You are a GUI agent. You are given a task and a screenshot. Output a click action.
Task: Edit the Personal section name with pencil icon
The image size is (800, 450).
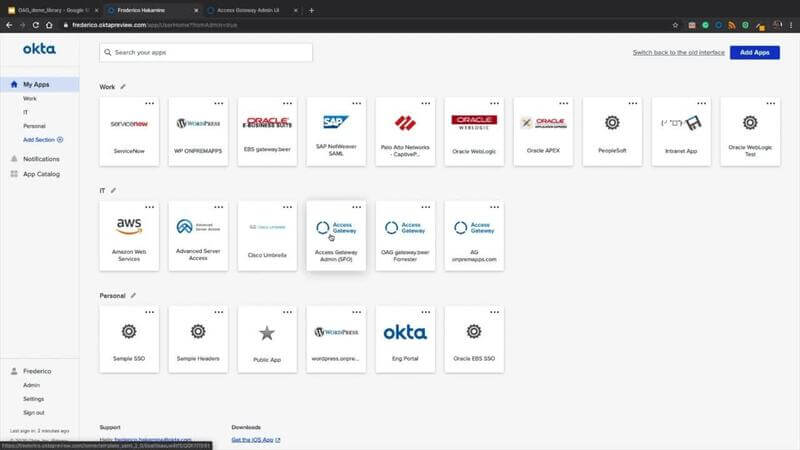[x=133, y=296]
